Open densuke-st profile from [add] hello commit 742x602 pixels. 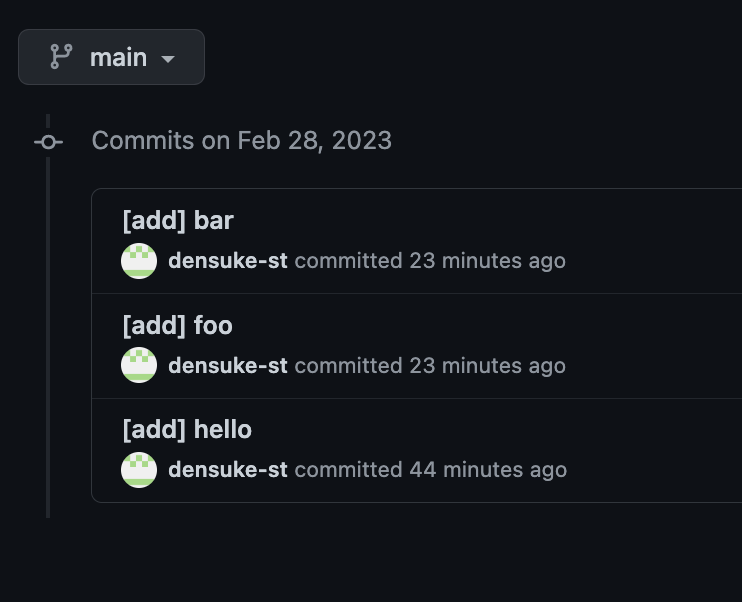[x=228, y=470]
